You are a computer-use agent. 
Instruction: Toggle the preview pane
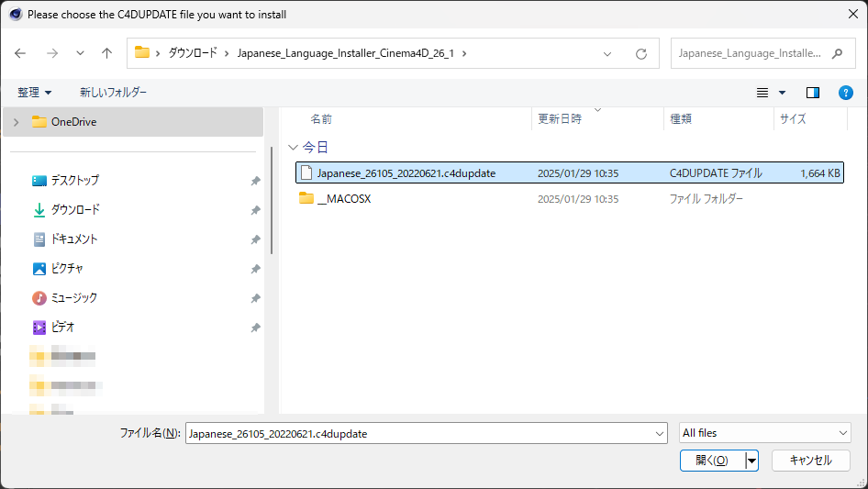pos(813,93)
